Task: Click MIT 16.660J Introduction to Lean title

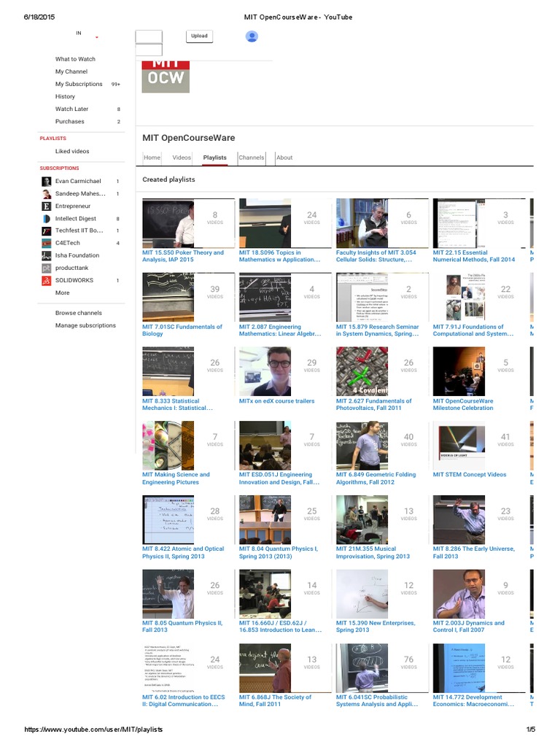Action: tap(281, 627)
